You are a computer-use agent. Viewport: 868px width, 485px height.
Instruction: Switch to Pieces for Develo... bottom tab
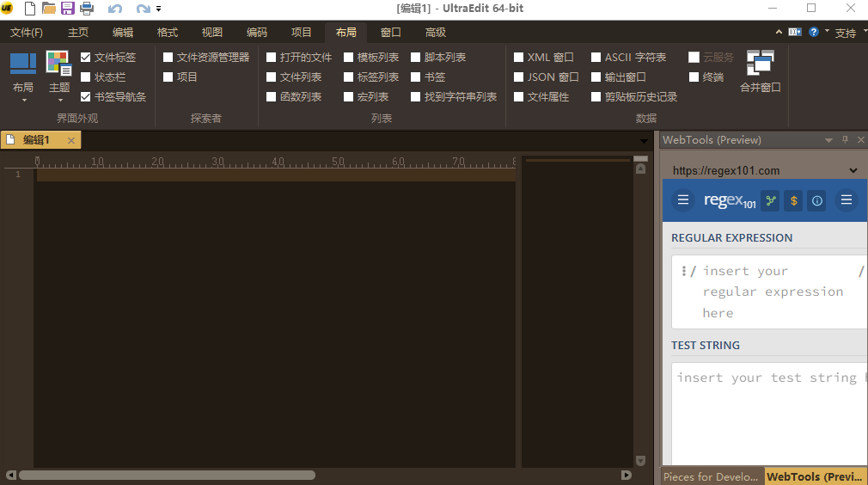pyautogui.click(x=711, y=476)
